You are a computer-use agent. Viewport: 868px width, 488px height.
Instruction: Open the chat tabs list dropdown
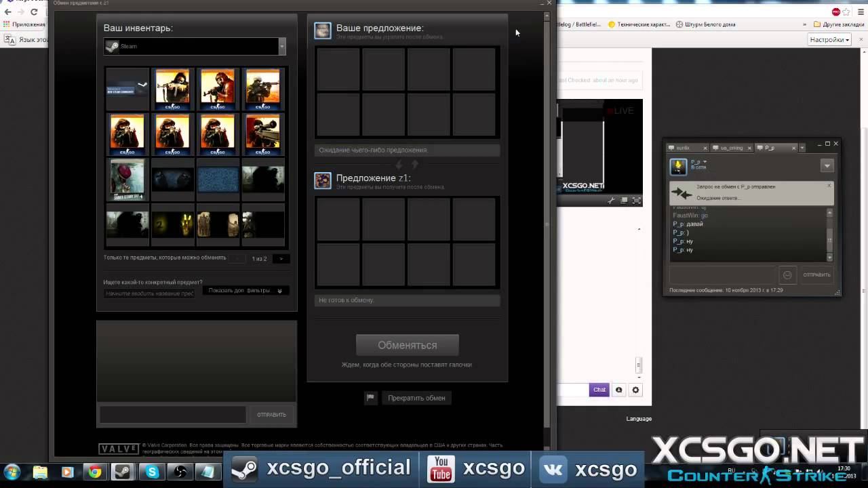click(x=802, y=148)
